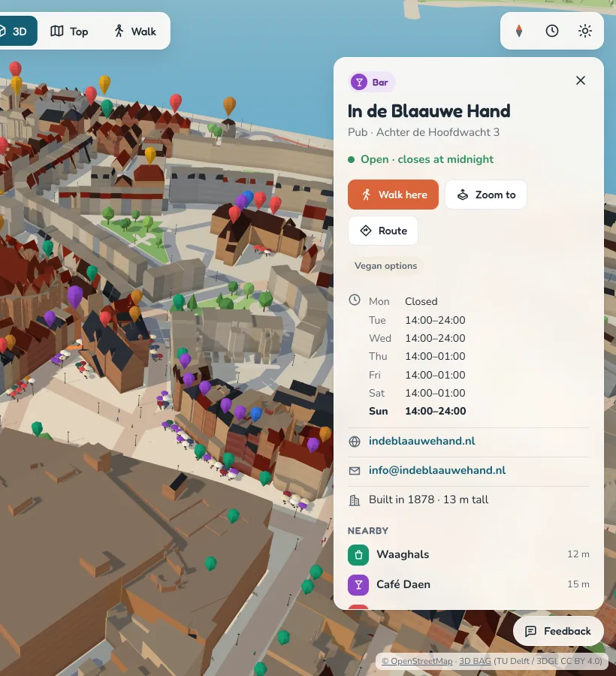The width and height of the screenshot is (616, 676).
Task: Click the Route button
Action: (383, 231)
